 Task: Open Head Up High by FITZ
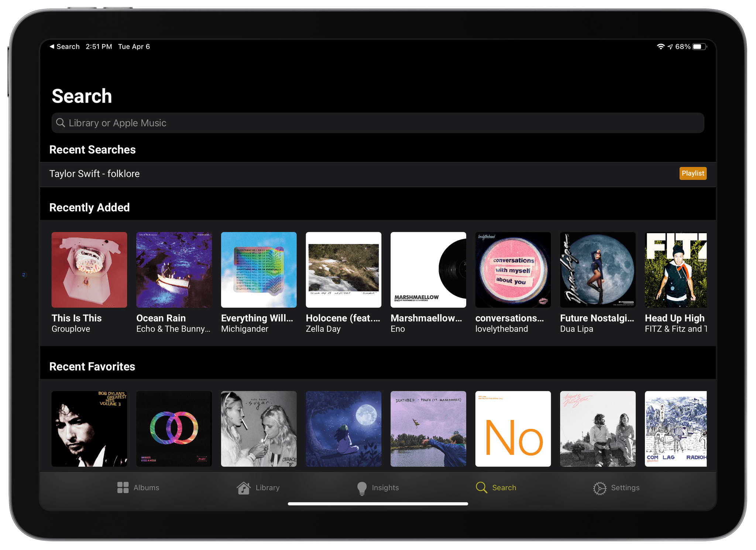pyautogui.click(x=676, y=270)
